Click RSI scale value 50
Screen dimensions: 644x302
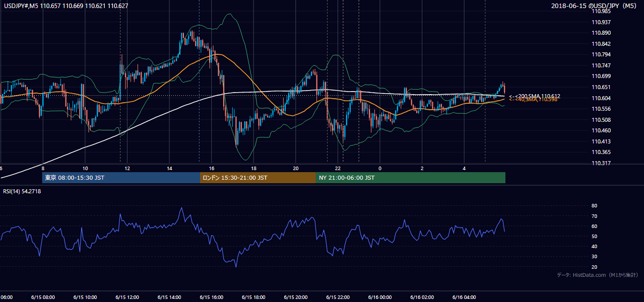point(594,236)
